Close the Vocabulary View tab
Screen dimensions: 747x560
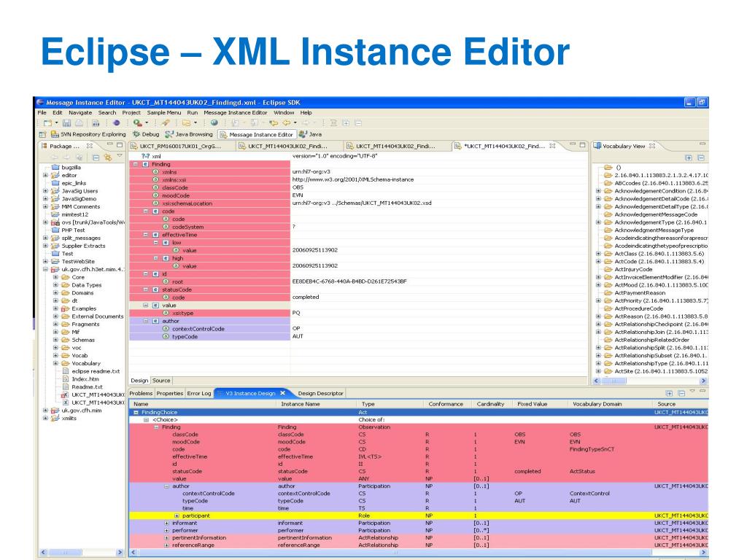[652, 146]
